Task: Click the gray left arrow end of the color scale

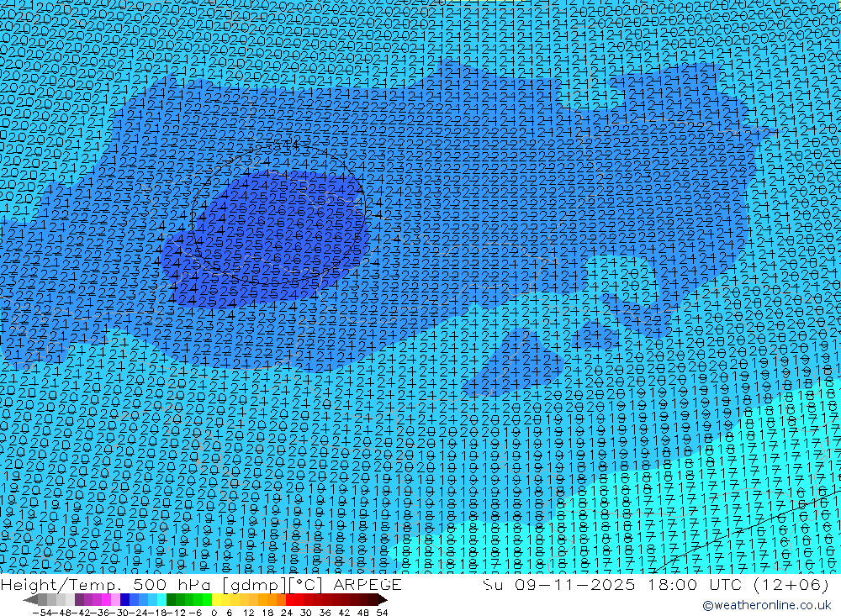Action: (30, 600)
